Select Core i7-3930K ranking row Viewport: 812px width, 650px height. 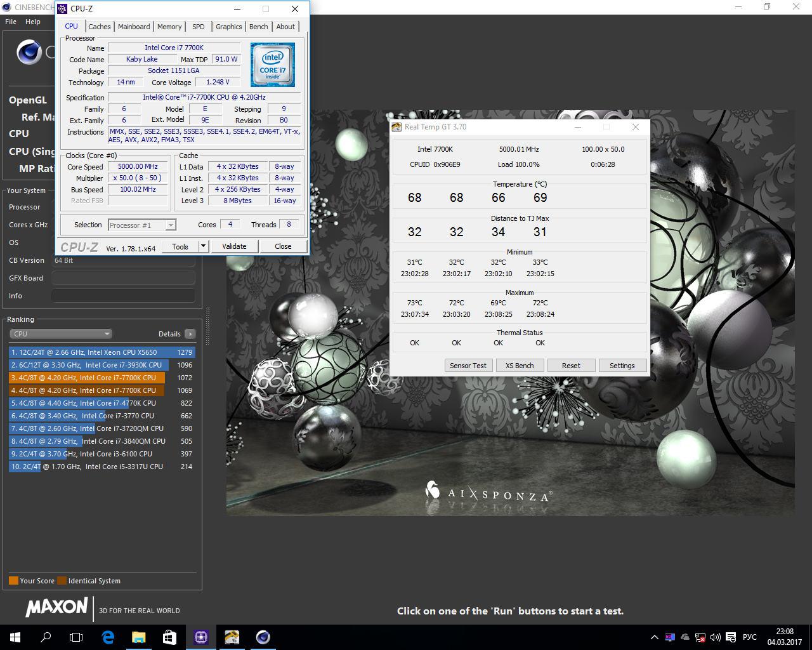tap(101, 365)
